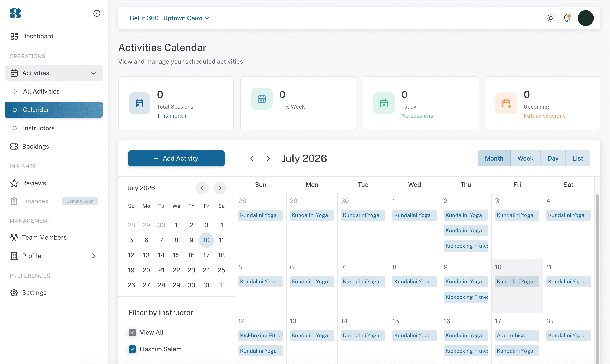The width and height of the screenshot is (610, 364).
Task: Select day 17 in mini calendar
Action: click(206, 255)
